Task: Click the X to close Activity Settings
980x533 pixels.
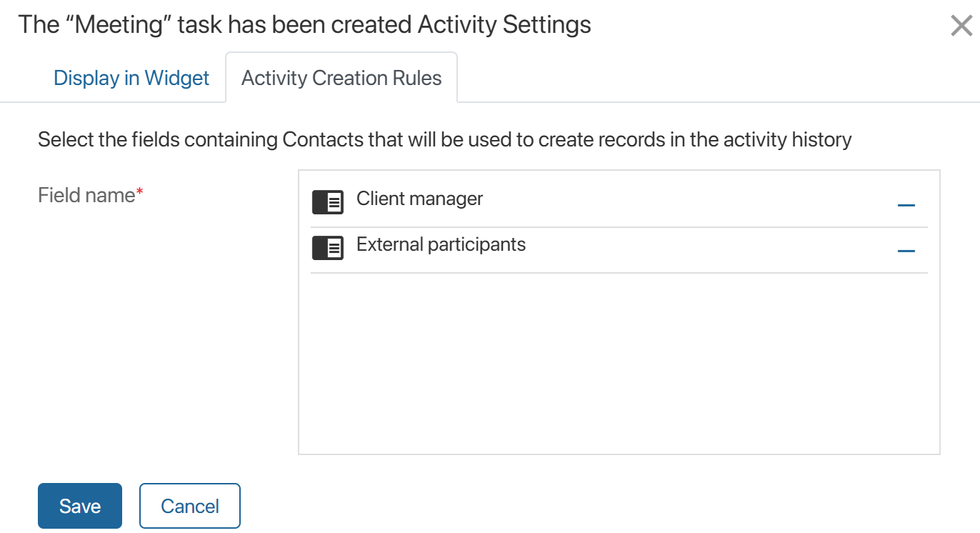Action: 961,25
